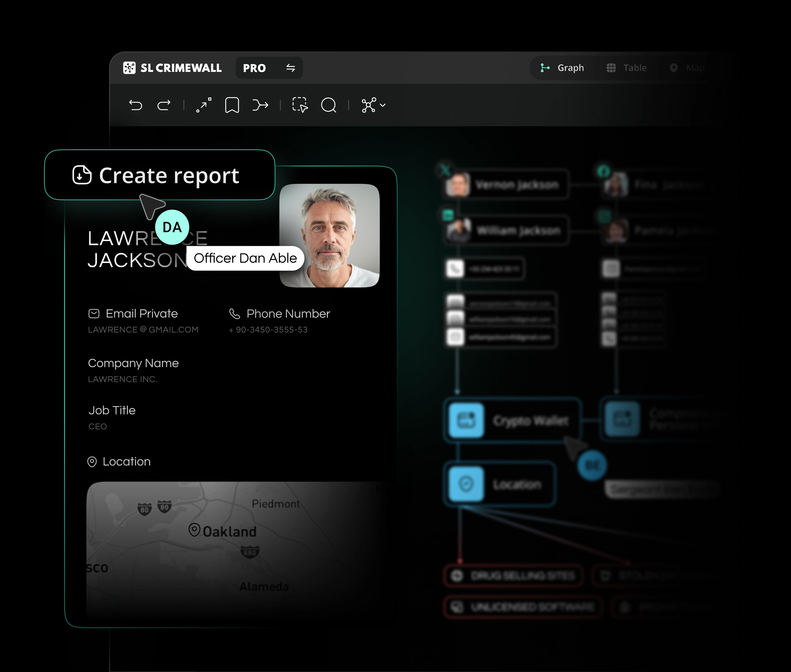The height and width of the screenshot is (672, 791).
Task: Click the bookmark icon in toolbar
Action: pyautogui.click(x=232, y=105)
